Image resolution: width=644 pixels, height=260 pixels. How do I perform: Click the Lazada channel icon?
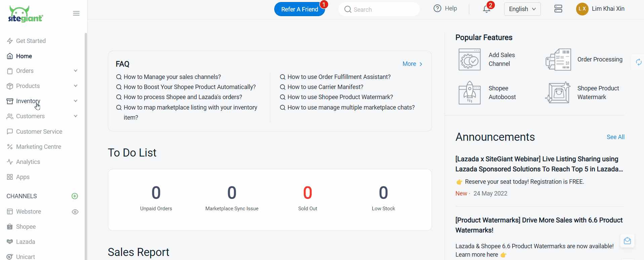pos(10,242)
